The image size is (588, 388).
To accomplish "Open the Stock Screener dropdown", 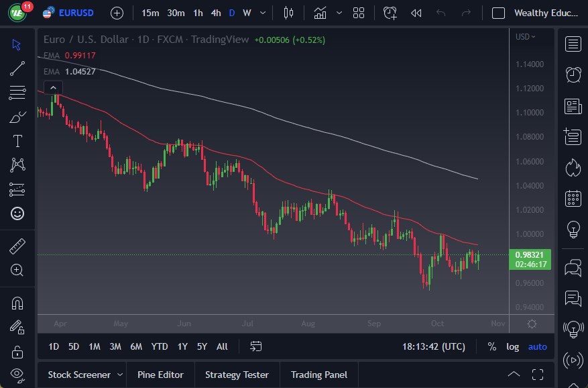I will pyautogui.click(x=78, y=375).
